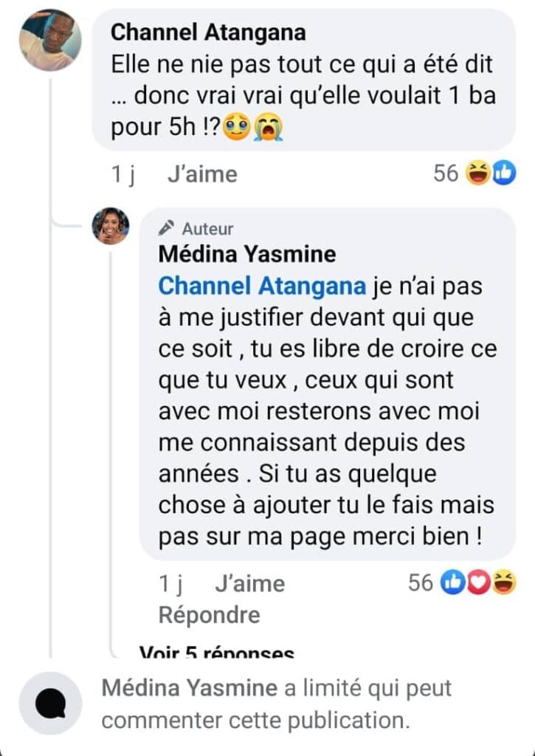Click the Médina Yasmine name heading the reply

(247, 255)
